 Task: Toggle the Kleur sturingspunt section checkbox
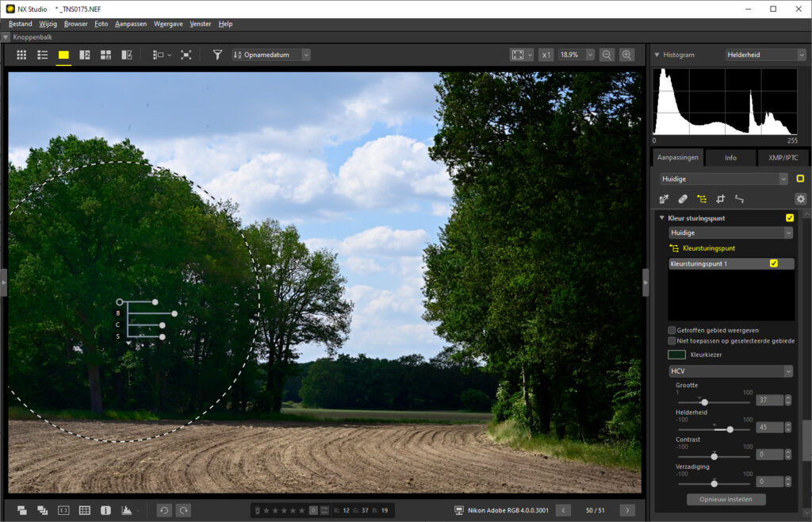pos(790,217)
